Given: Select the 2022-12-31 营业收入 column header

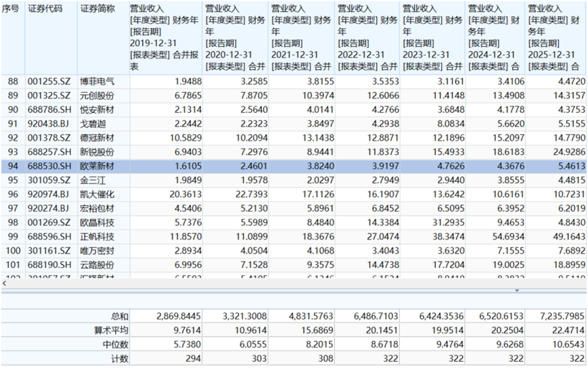Looking at the screenshot, I should click(367, 37).
